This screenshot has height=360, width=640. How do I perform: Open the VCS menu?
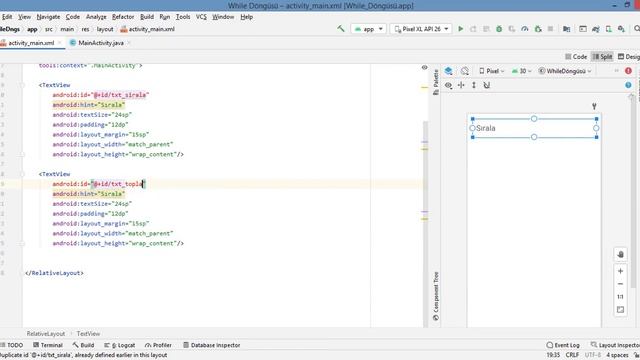(x=201, y=17)
